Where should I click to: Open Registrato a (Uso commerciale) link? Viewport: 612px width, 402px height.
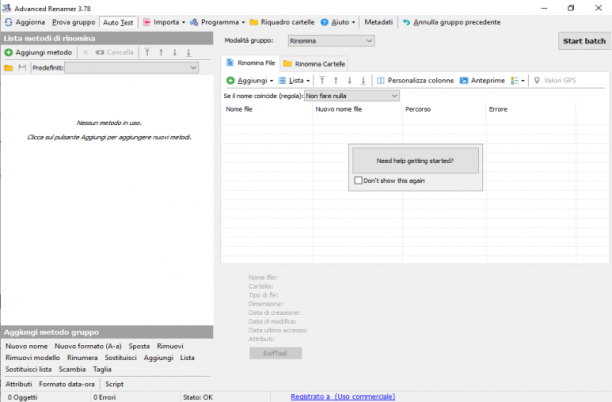click(343, 397)
